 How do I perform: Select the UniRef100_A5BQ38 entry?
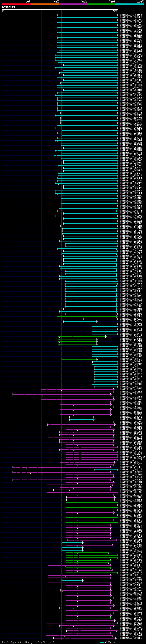[x=131, y=603]
